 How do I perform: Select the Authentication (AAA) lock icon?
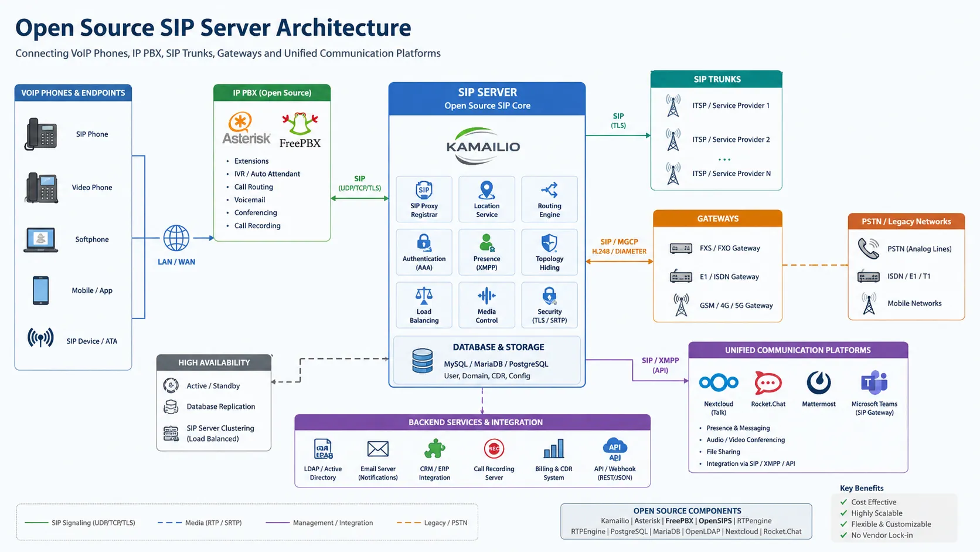pyautogui.click(x=424, y=242)
